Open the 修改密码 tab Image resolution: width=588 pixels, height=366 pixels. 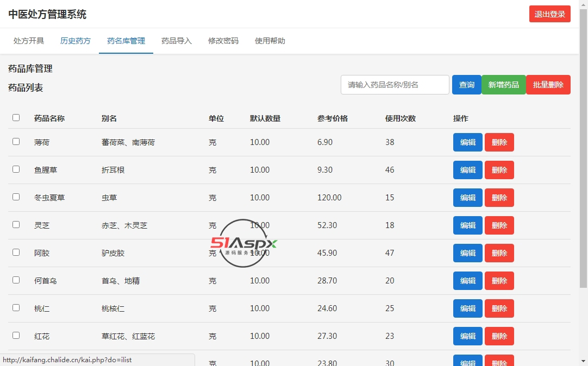tap(223, 41)
